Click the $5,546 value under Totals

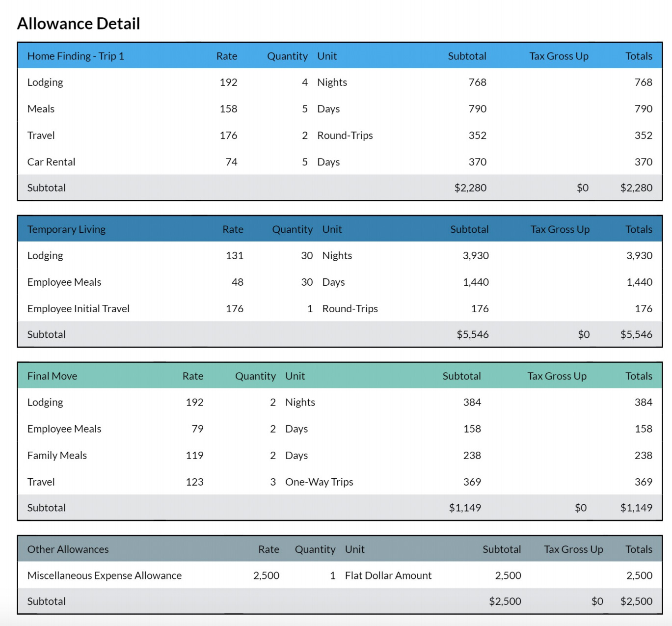(x=636, y=334)
